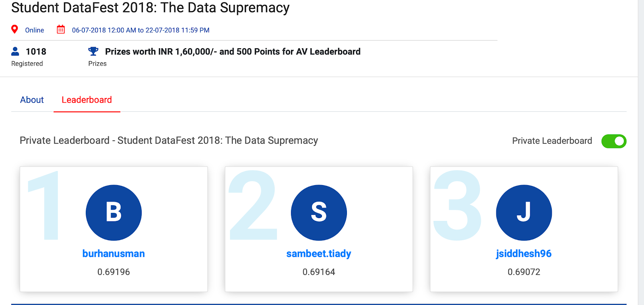644x305 pixels.
Task: Click the letter S avatar for sambeet.tiady
Action: tap(319, 213)
